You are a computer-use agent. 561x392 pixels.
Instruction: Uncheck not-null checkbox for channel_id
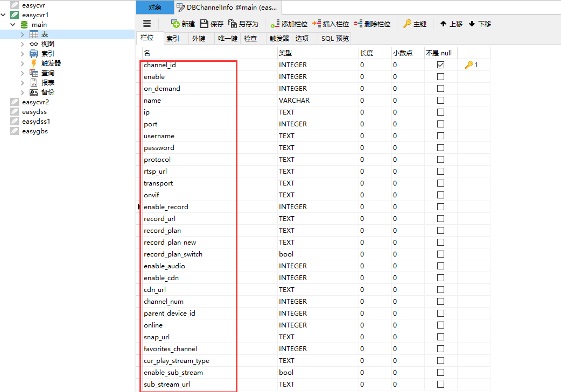pos(441,65)
